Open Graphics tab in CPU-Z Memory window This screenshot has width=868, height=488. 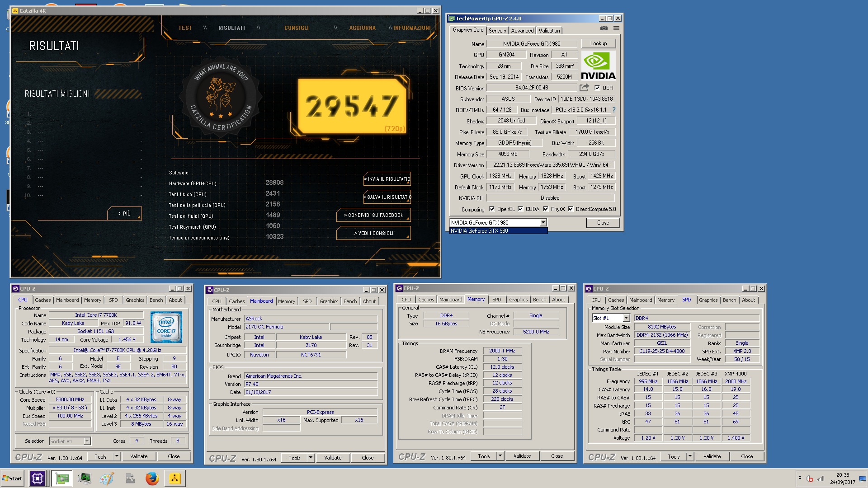pyautogui.click(x=518, y=300)
